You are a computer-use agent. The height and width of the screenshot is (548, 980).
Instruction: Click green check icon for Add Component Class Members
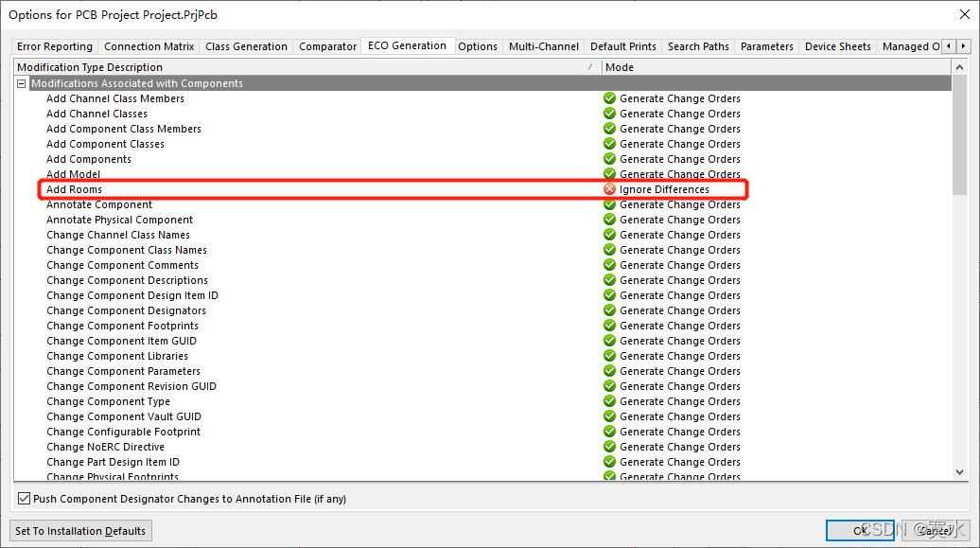609,128
